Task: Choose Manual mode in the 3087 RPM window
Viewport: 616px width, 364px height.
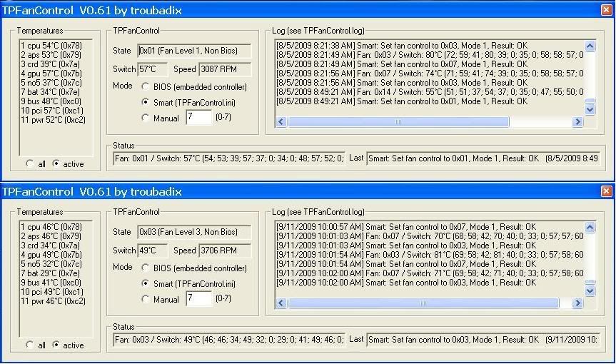Action: click(147, 118)
